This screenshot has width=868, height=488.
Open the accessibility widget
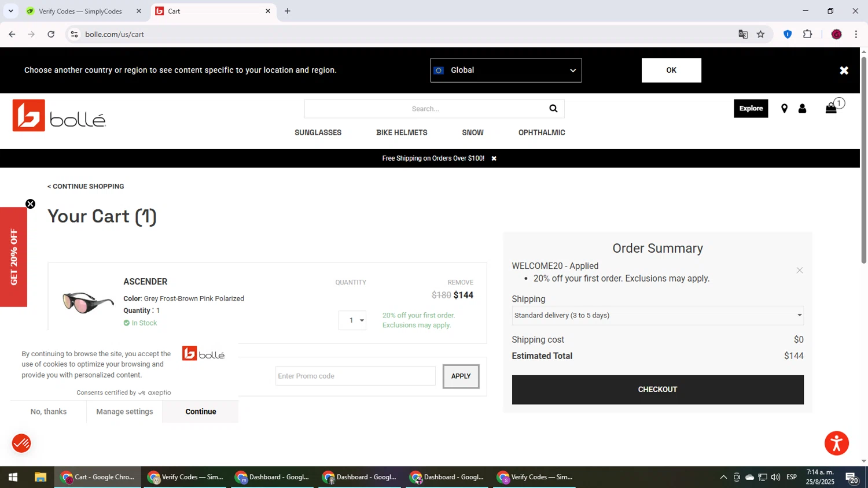point(836,443)
